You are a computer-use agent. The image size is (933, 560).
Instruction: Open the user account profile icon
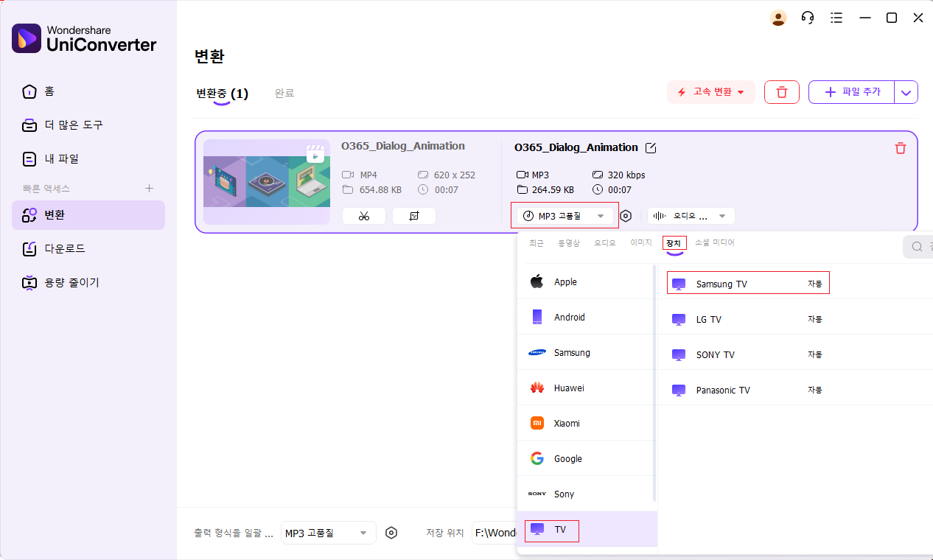pos(778,18)
